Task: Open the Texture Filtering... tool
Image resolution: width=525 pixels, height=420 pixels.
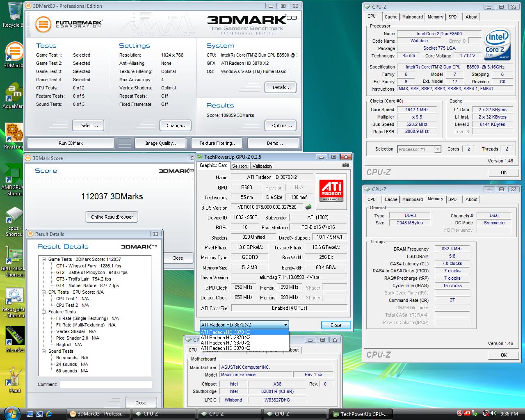Action: coord(218,143)
